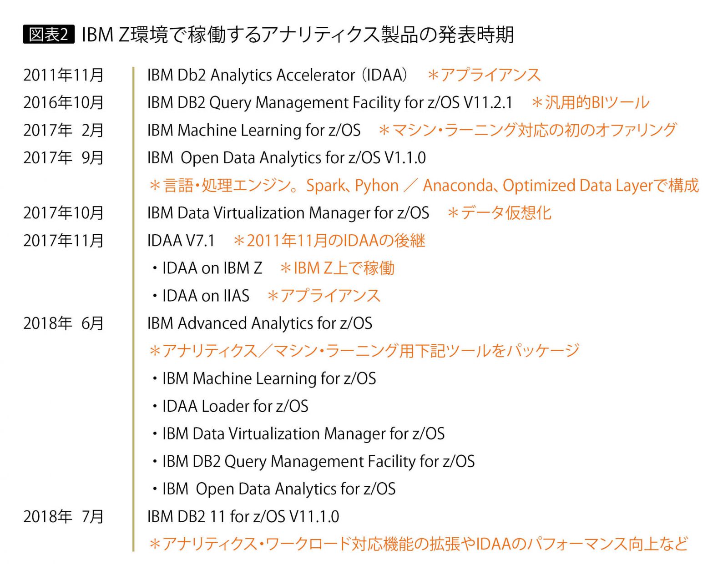This screenshot has width=728, height=575.
Task: Click the 図表2 black label badge
Action: (x=48, y=34)
